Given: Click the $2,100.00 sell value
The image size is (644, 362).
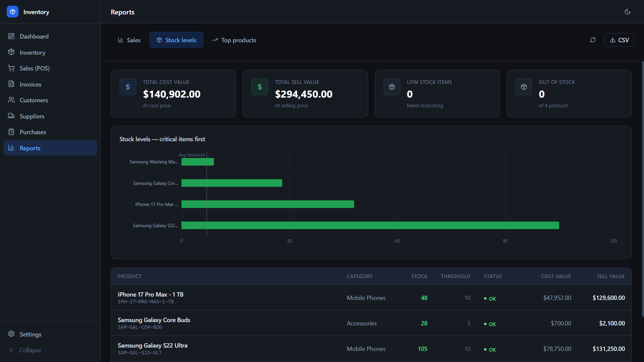Looking at the screenshot, I should tap(612, 323).
